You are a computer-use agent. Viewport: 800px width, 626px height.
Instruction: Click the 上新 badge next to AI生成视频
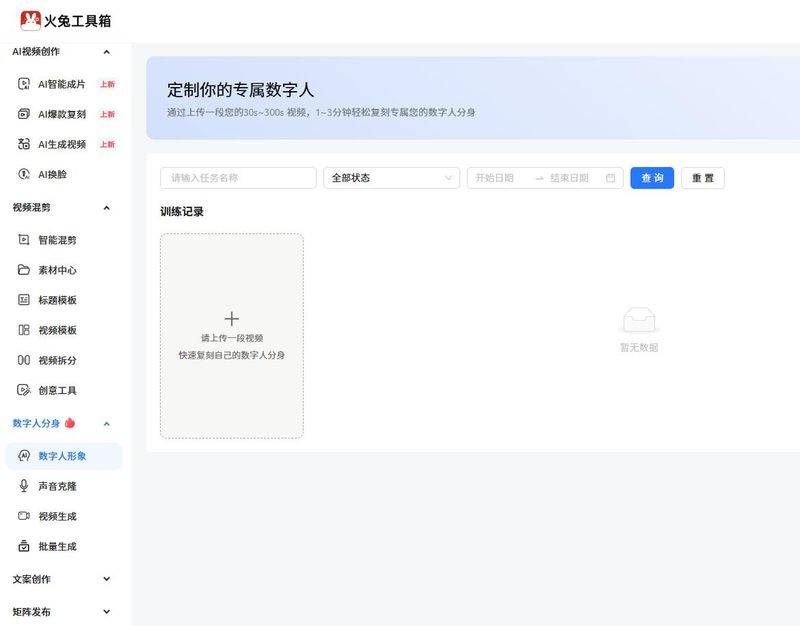pos(108,144)
